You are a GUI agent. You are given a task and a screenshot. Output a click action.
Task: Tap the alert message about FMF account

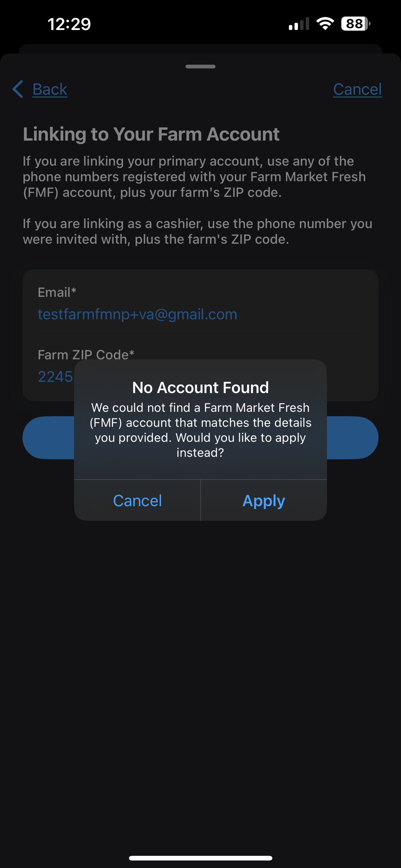pyautogui.click(x=200, y=430)
